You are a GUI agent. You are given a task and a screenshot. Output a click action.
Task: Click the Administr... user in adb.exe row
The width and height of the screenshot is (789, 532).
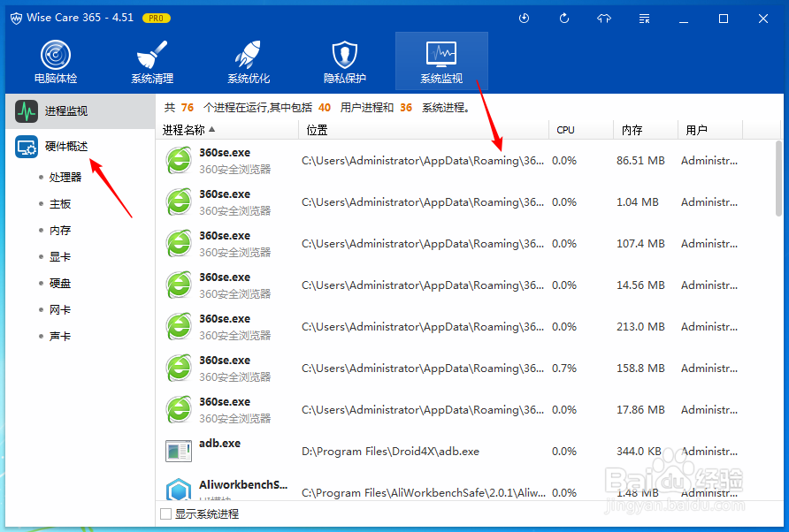[x=709, y=452]
